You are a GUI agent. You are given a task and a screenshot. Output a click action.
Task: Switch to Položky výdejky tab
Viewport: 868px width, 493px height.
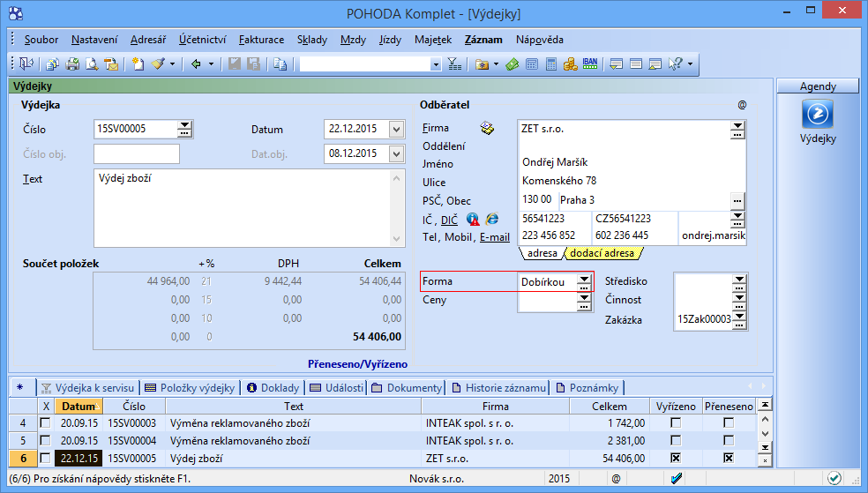[190, 388]
